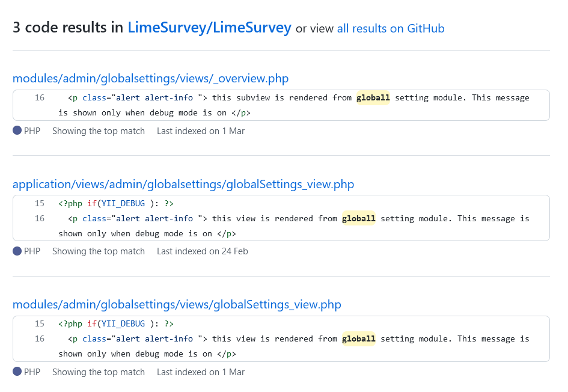The image size is (568, 392).
Task: Click line number 15 in application/views snippet
Action: 40,203
